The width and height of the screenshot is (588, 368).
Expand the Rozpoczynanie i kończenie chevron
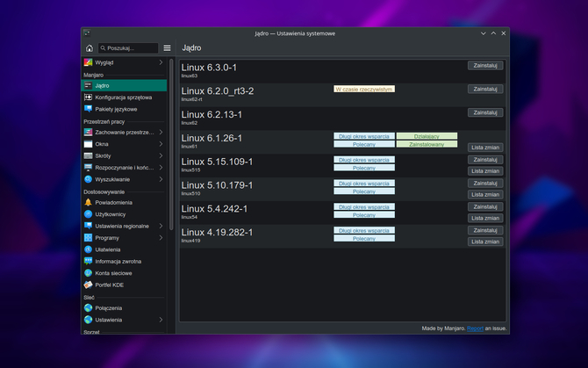click(x=161, y=167)
